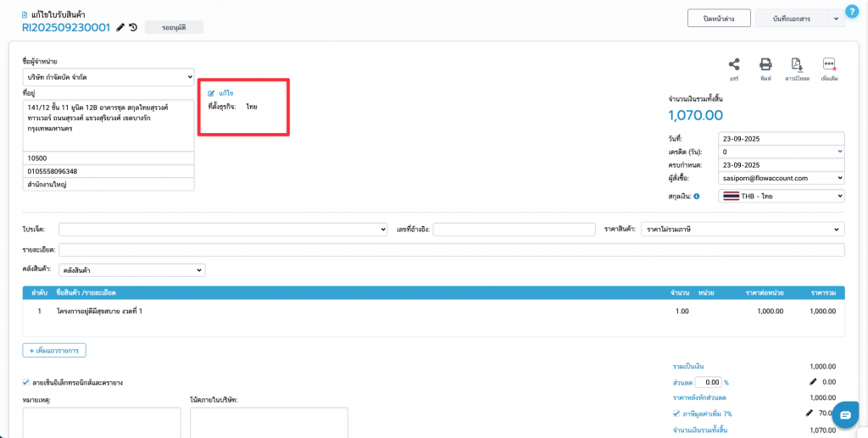868x438 pixels.
Task: Click the currency info icon beside สกุลเงิน
Action: click(697, 197)
